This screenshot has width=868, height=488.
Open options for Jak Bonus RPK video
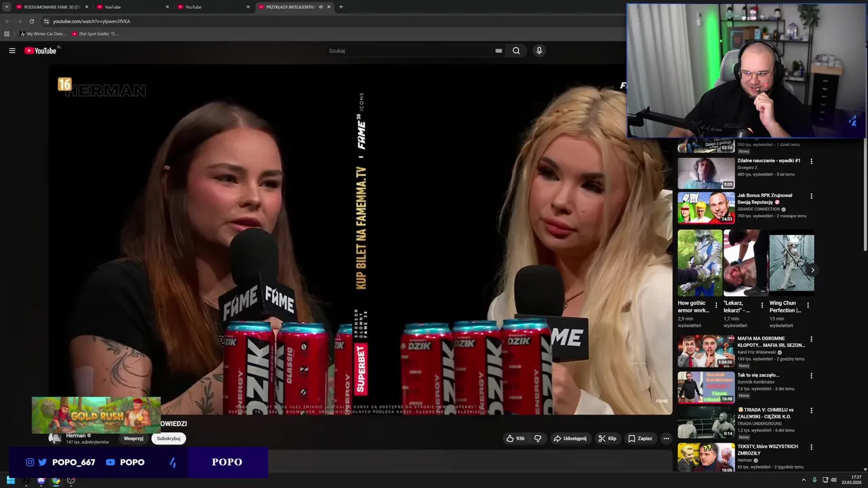click(x=811, y=196)
